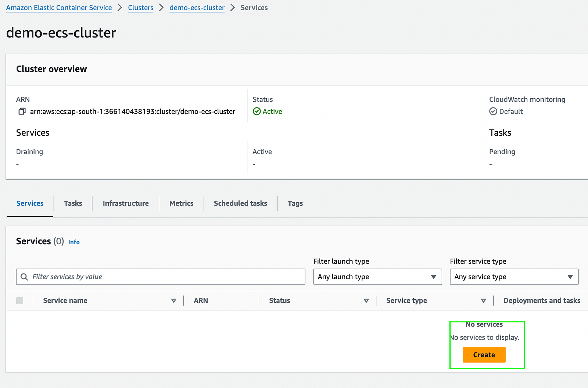Focus the Filter services by value field
The height and width of the screenshot is (388, 588).
161,277
